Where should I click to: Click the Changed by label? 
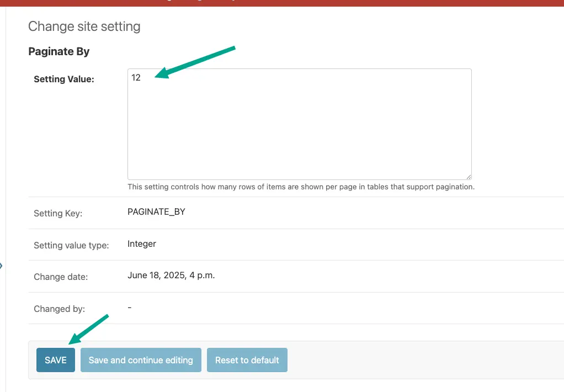(60, 309)
